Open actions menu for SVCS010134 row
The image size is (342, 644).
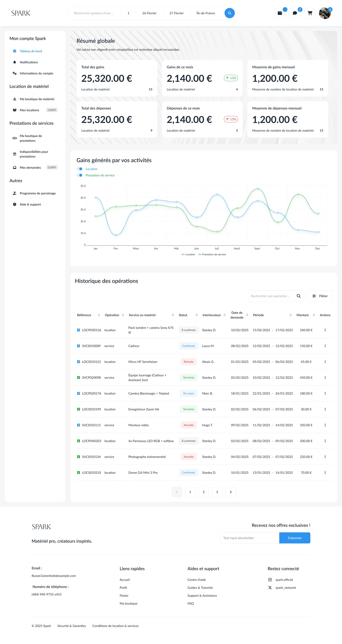325,457
